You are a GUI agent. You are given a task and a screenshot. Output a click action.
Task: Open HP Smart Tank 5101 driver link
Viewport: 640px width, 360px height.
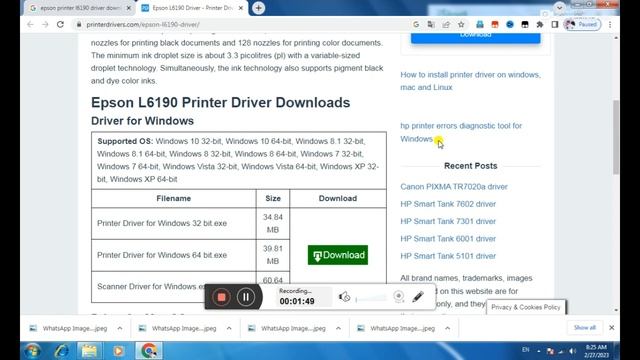pyautogui.click(x=448, y=256)
